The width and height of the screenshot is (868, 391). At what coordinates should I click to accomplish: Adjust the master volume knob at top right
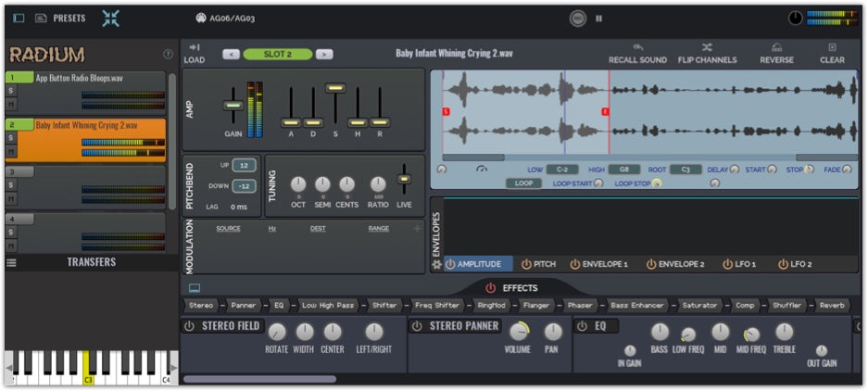pyautogui.click(x=795, y=19)
